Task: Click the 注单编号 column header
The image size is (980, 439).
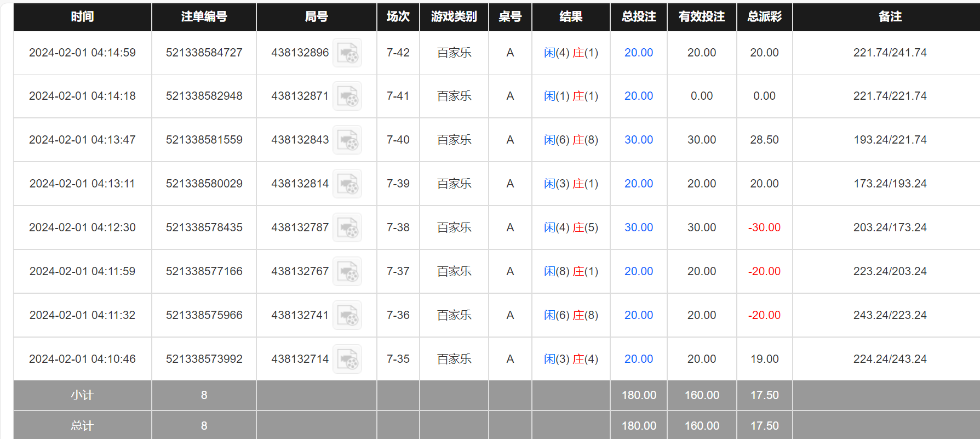Action: pyautogui.click(x=204, y=17)
